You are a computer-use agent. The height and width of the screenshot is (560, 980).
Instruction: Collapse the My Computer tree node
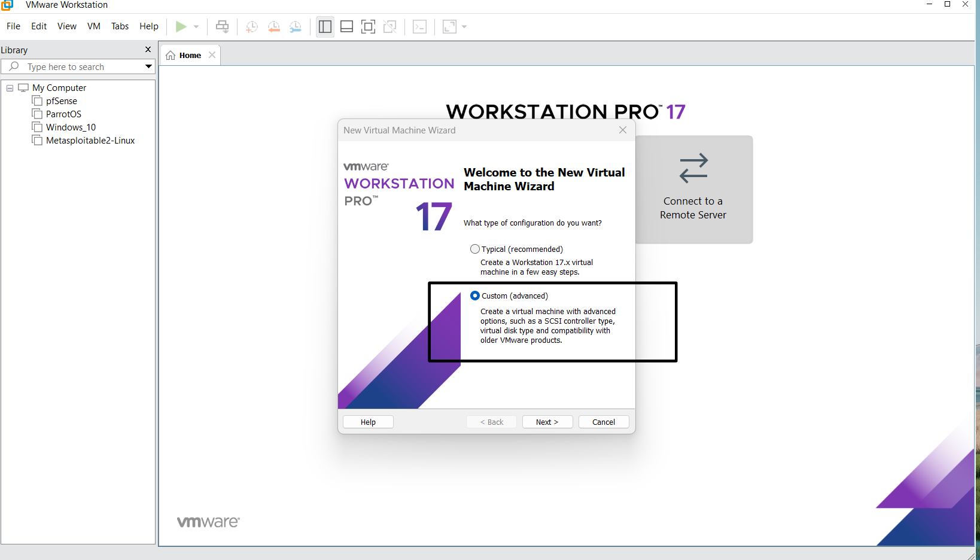(10, 88)
